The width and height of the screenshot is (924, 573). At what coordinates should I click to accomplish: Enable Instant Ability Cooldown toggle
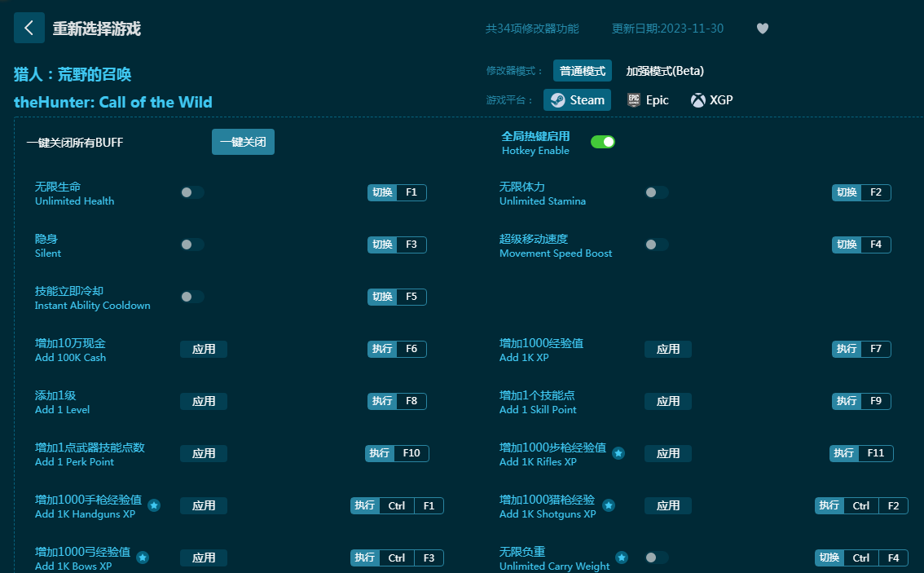[192, 298]
